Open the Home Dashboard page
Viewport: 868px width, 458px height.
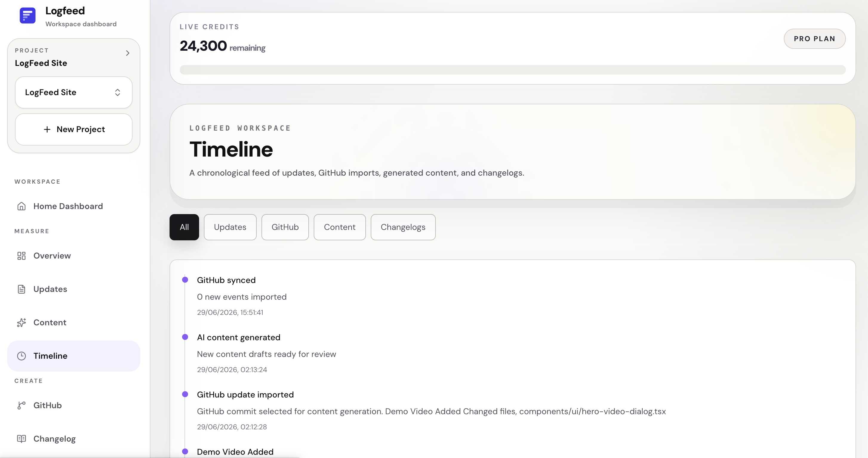[73, 206]
